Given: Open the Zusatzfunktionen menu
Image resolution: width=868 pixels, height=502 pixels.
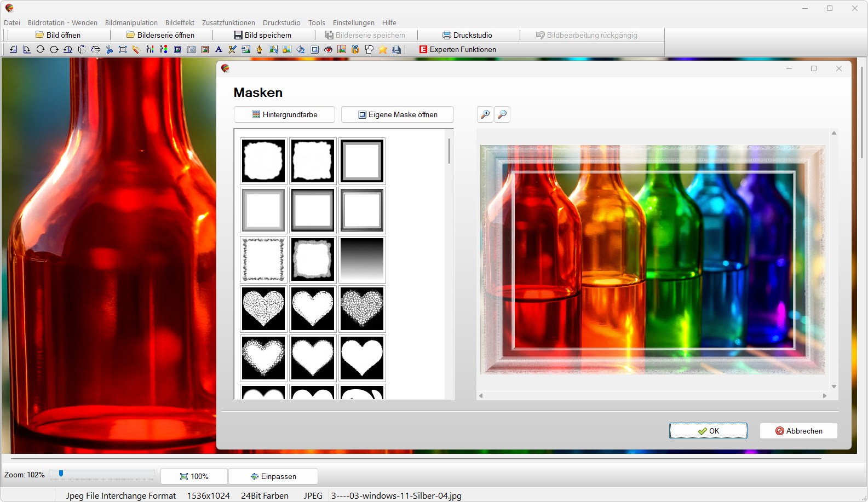Looking at the screenshot, I should [x=228, y=22].
